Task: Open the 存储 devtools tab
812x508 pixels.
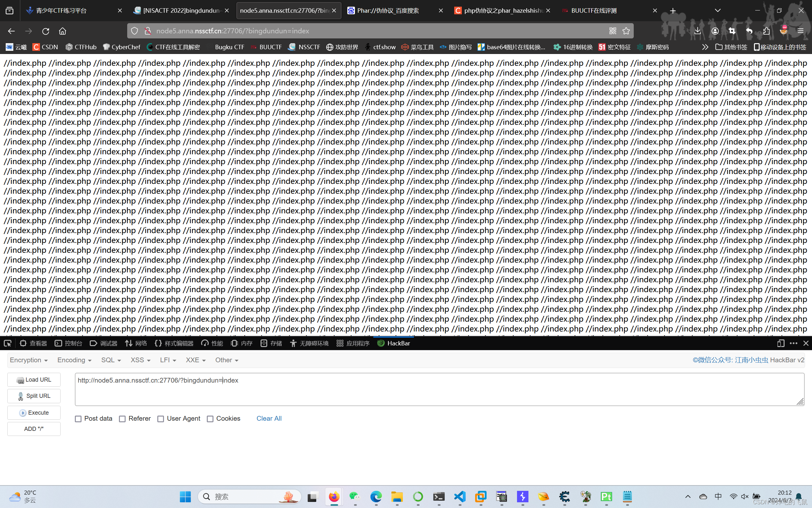Action: pos(271,343)
